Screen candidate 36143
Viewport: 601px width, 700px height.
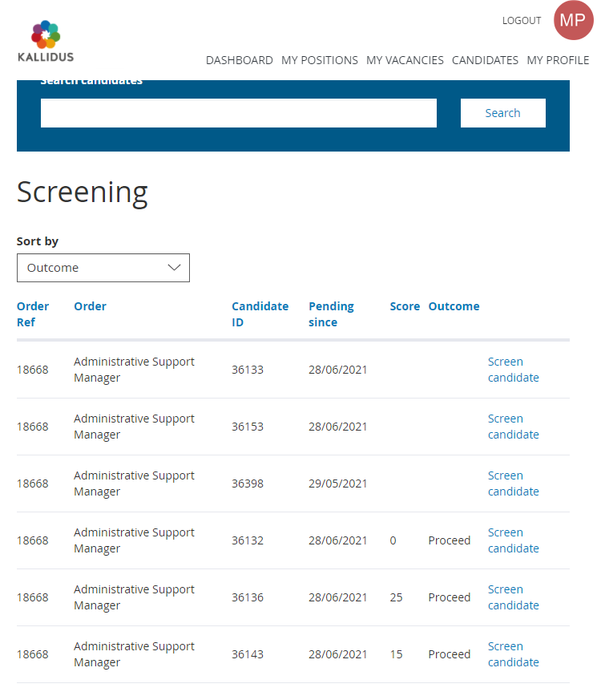(x=513, y=654)
